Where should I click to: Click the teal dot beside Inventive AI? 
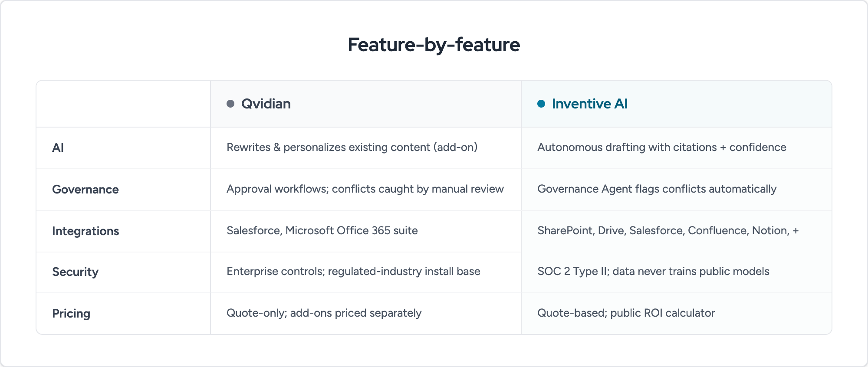[x=541, y=104]
